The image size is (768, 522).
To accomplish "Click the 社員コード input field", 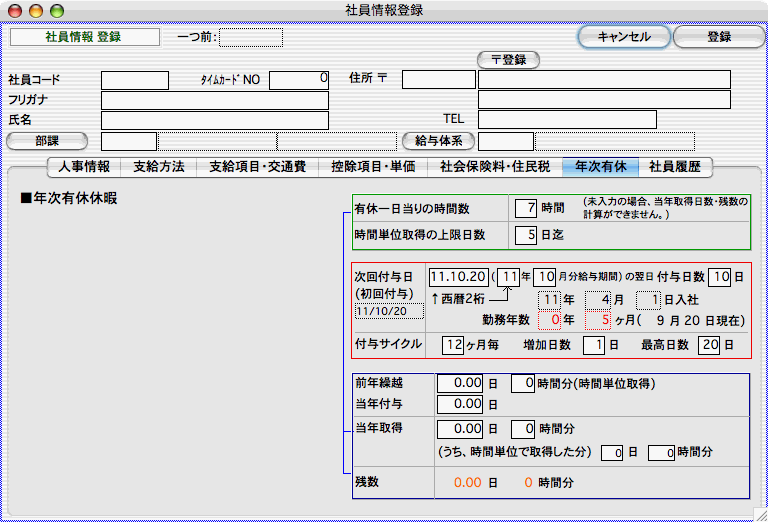I will coord(135,79).
